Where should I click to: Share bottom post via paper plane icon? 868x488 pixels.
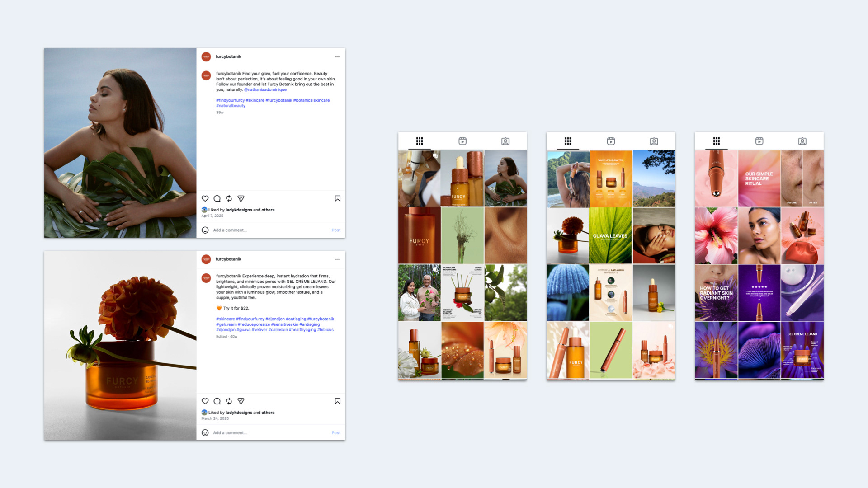241,401
